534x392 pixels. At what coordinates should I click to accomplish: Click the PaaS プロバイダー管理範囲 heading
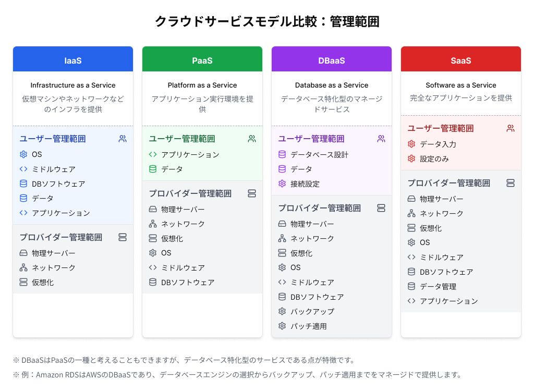tap(190, 193)
